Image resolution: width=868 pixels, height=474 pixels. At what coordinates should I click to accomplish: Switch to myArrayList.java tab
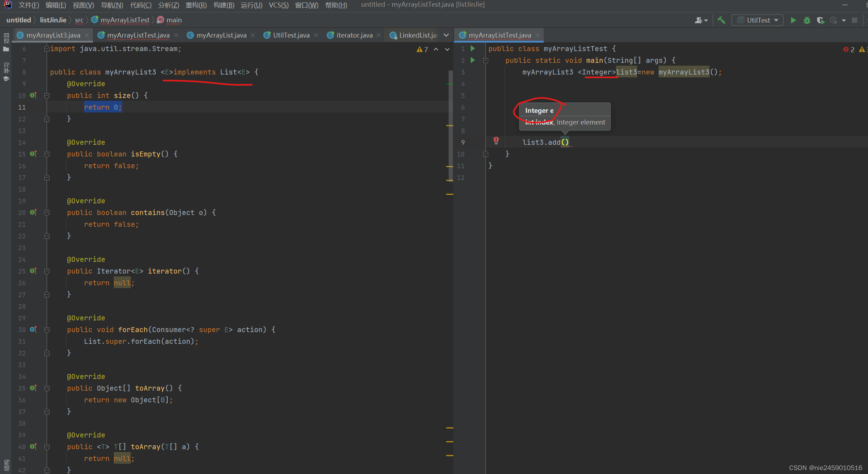click(221, 35)
